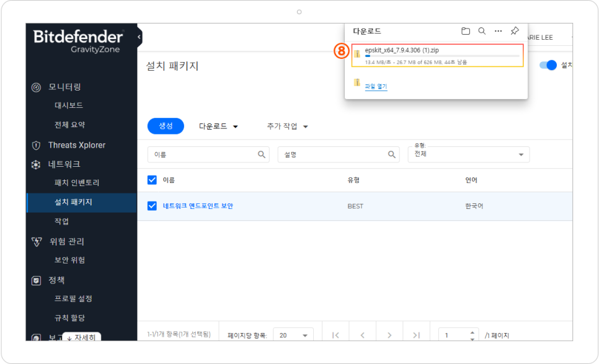Click the 정책 clipboard icon
Viewport: 599px width, 364px height.
(36, 281)
